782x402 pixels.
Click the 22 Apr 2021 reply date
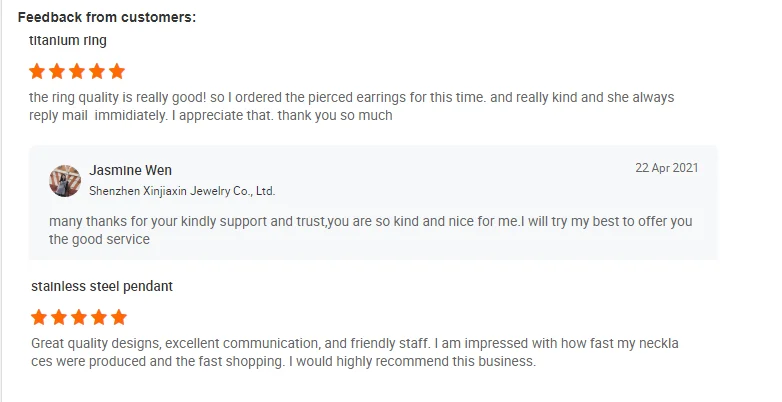click(666, 168)
